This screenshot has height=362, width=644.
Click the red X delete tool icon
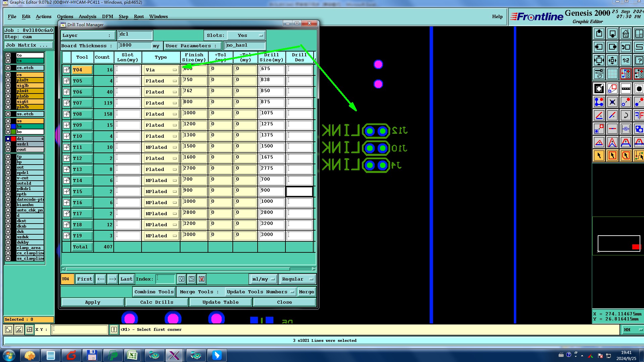pos(202,279)
